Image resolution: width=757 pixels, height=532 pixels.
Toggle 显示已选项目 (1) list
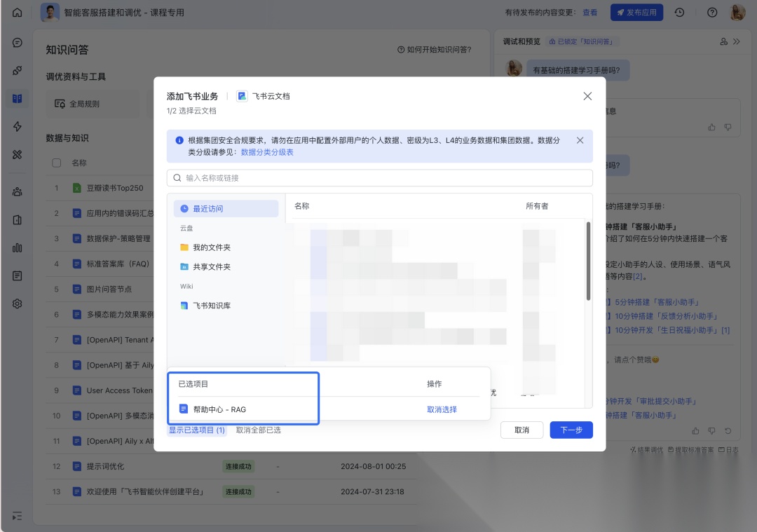pos(196,430)
